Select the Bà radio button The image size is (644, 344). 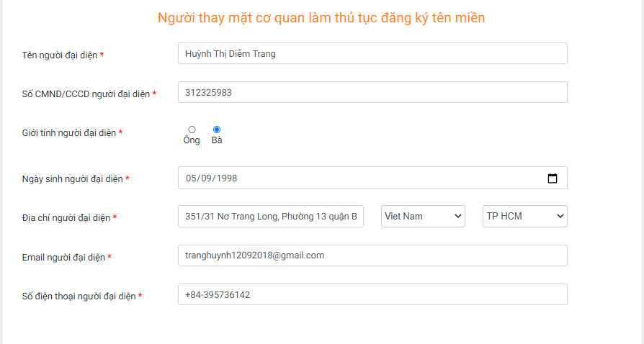tap(217, 130)
